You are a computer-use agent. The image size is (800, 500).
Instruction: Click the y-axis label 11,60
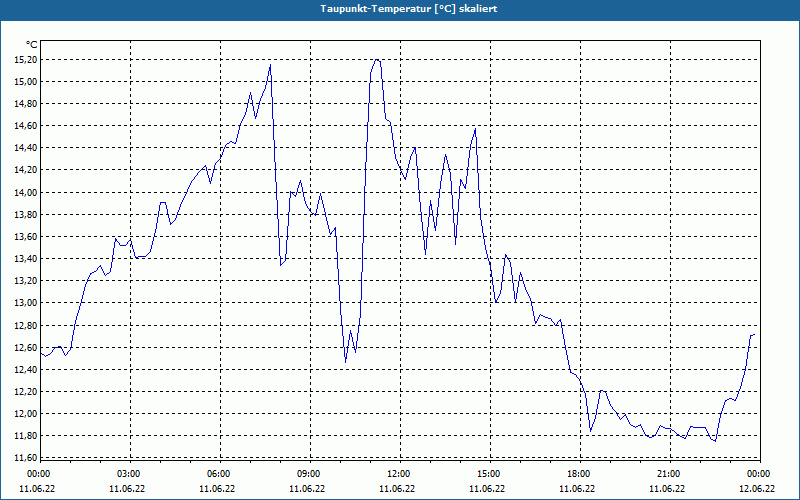[26, 458]
